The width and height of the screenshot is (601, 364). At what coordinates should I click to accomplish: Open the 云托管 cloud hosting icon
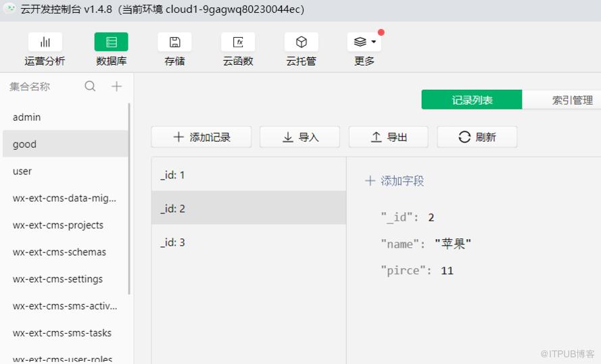pos(302,42)
